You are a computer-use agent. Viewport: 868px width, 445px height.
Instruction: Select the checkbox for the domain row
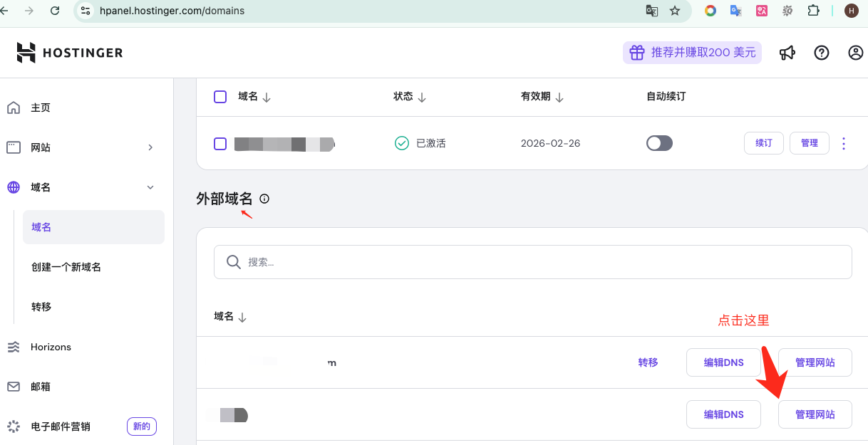[220, 144]
